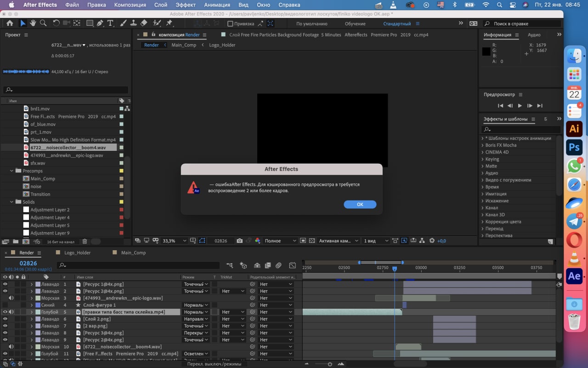Switch to the Logo_Holder timeline tab

[x=77, y=253]
